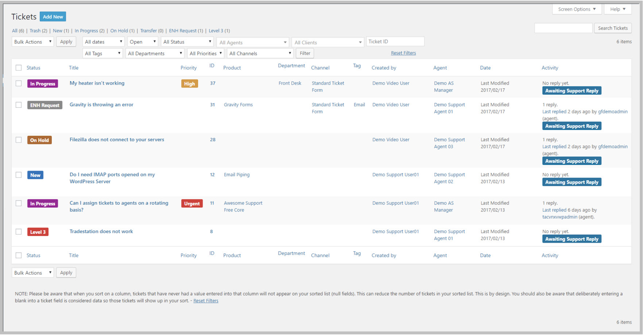Open the Help tab
The height and width of the screenshot is (335, 644).
point(617,9)
